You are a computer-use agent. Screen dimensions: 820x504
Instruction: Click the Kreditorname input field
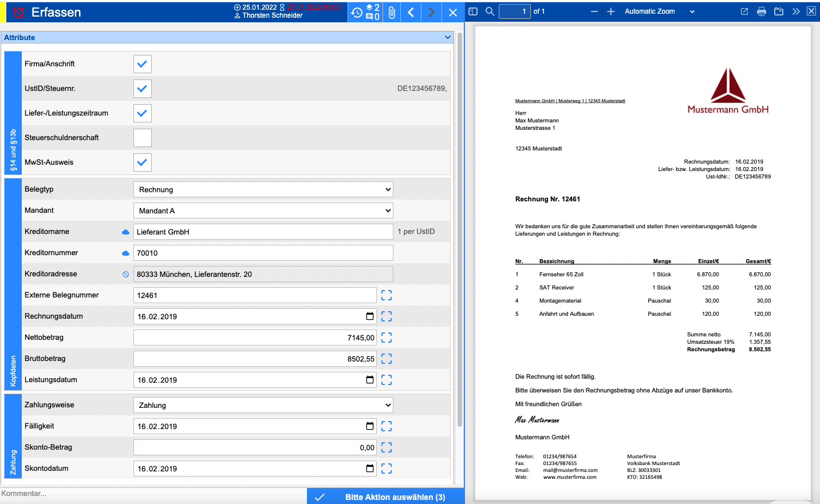coord(263,232)
